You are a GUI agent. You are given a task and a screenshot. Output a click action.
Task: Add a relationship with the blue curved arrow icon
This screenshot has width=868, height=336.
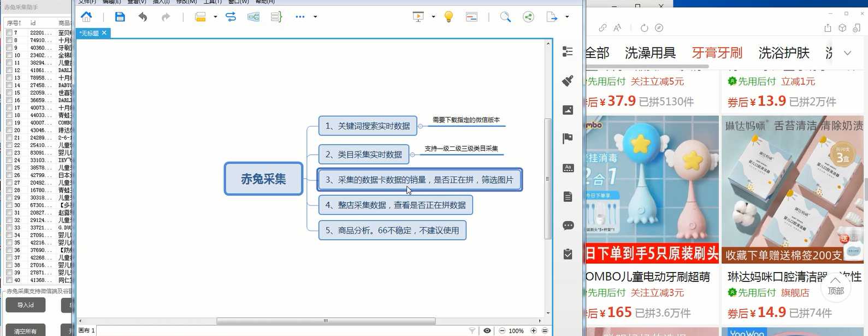[x=231, y=17]
